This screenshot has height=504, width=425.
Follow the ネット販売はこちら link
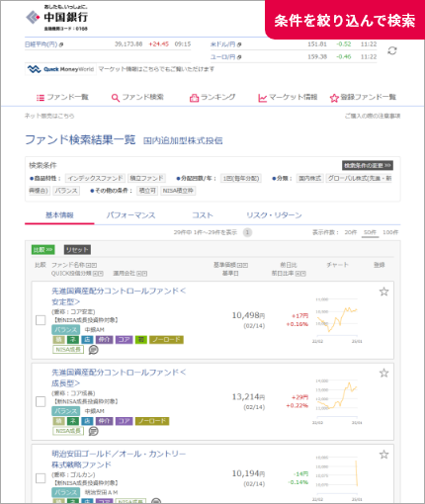49,116
